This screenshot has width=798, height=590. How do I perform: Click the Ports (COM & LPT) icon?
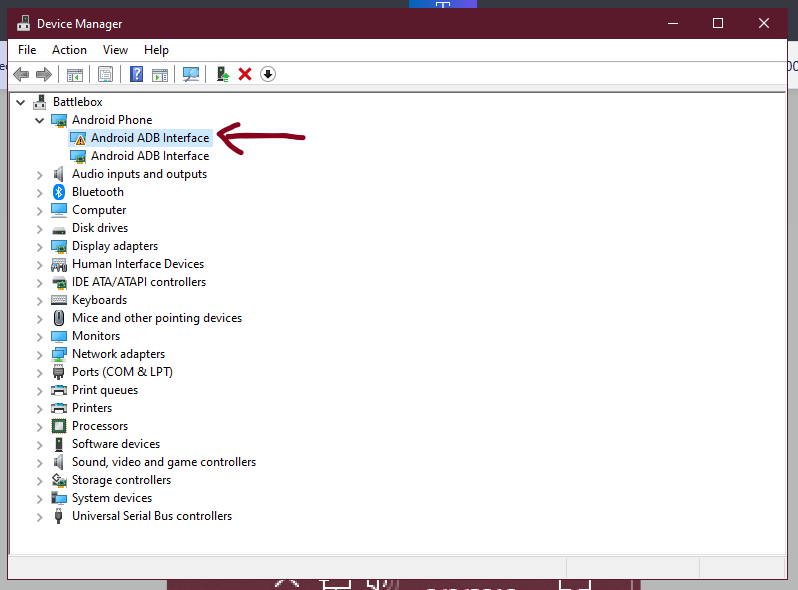[x=59, y=372]
